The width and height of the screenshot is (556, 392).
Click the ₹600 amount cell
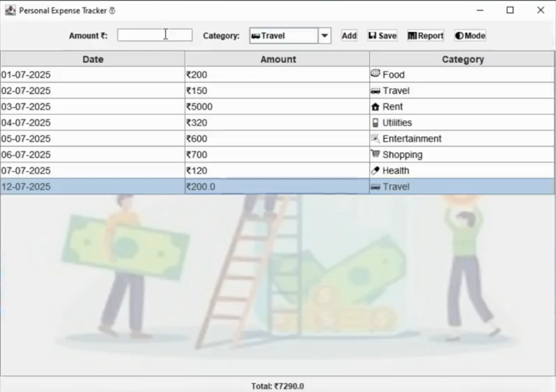click(x=277, y=139)
